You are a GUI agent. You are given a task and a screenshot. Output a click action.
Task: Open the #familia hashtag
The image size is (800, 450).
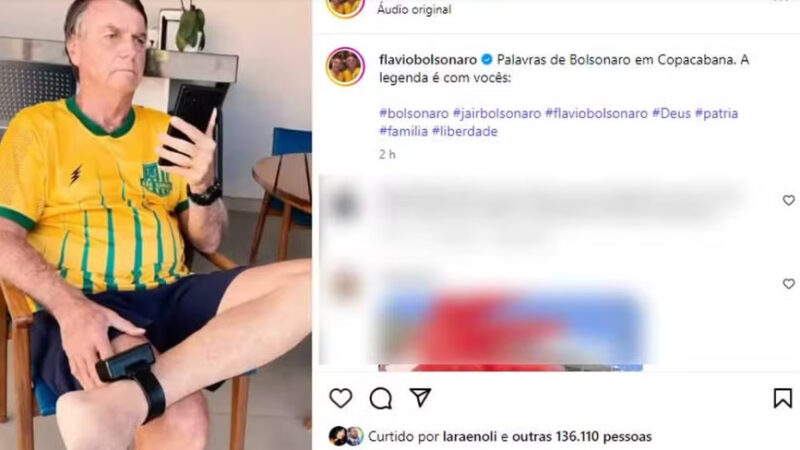point(404,131)
